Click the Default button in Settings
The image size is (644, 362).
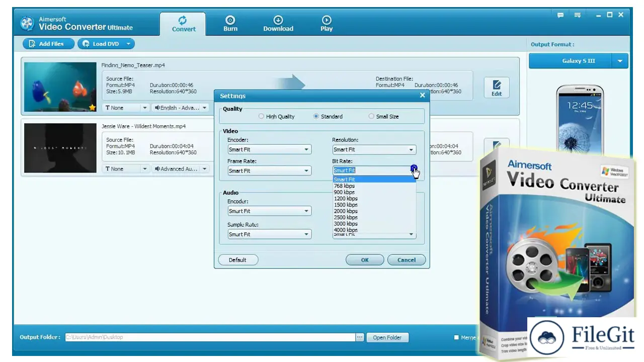coord(237,260)
